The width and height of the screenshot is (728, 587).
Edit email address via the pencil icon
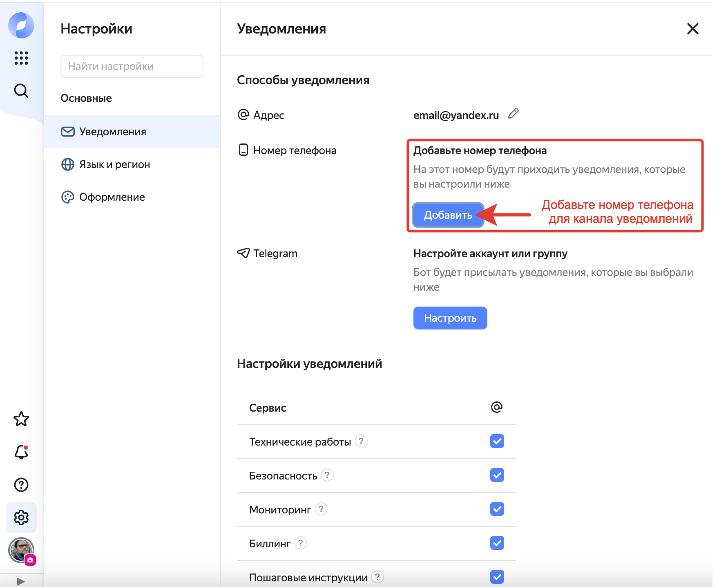(x=514, y=114)
